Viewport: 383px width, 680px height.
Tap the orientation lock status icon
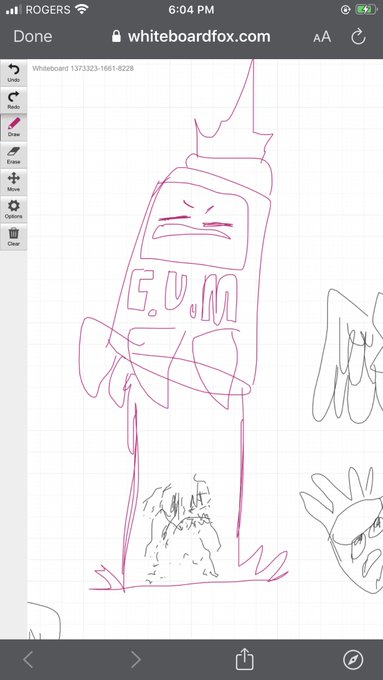click(x=345, y=10)
